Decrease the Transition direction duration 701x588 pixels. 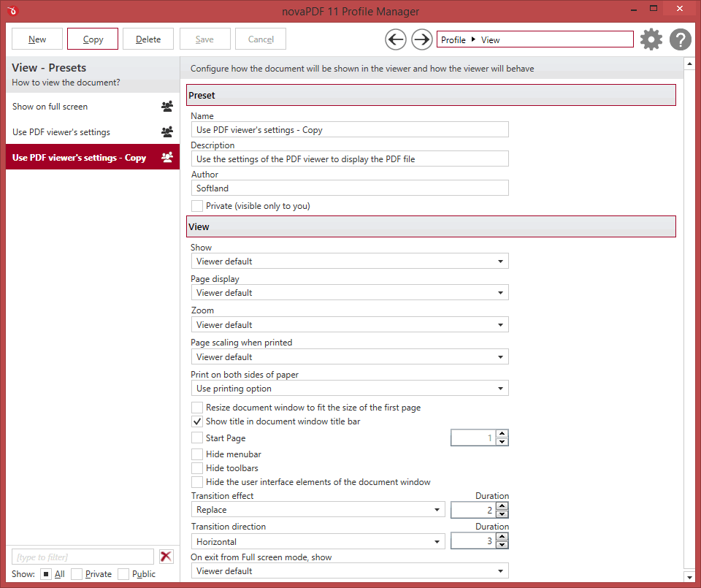[502, 545]
